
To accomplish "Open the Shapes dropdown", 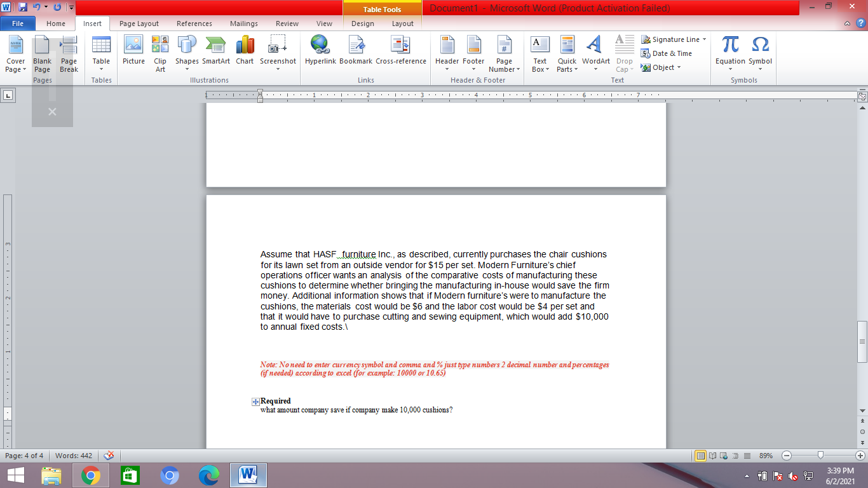I will point(186,54).
